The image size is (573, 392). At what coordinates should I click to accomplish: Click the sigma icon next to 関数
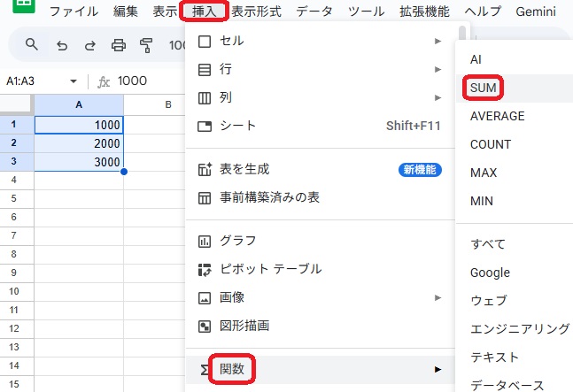click(x=205, y=369)
